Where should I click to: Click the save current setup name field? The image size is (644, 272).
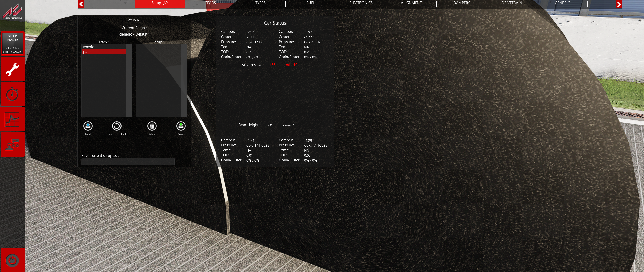(x=128, y=162)
